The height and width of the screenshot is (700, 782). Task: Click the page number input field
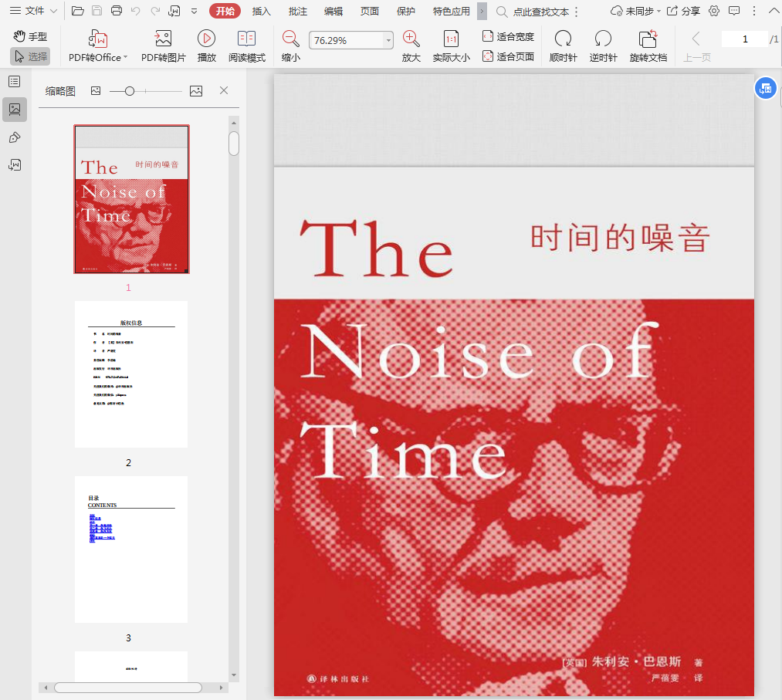tap(745, 39)
